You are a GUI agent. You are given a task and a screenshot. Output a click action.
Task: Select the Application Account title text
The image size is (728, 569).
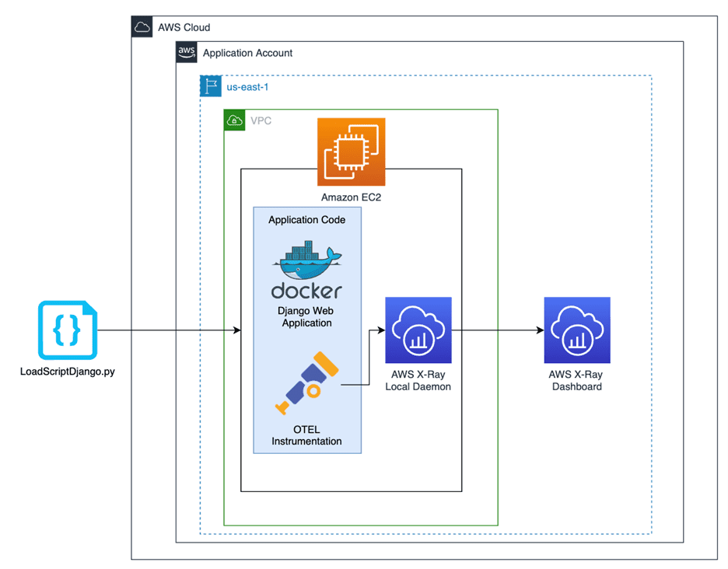tap(247, 53)
